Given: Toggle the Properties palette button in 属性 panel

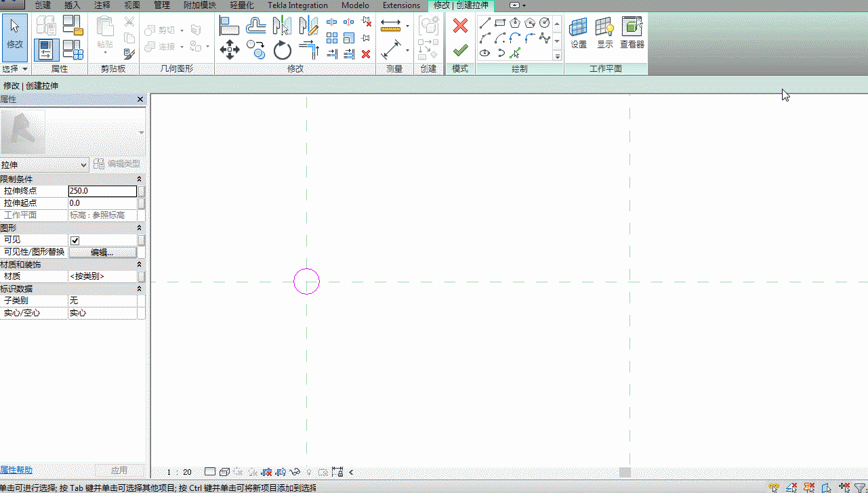Looking at the screenshot, I should coord(47,50).
